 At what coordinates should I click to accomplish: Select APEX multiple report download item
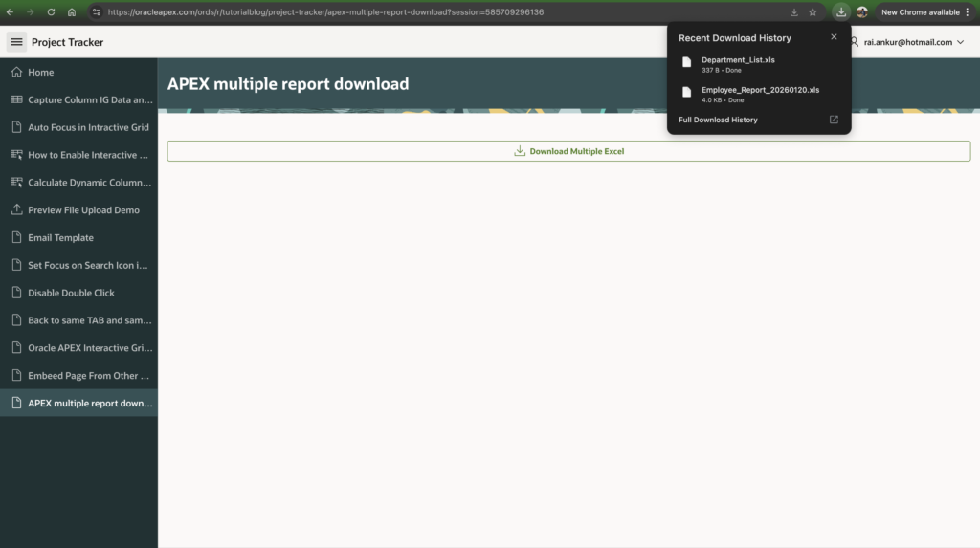tap(78, 403)
